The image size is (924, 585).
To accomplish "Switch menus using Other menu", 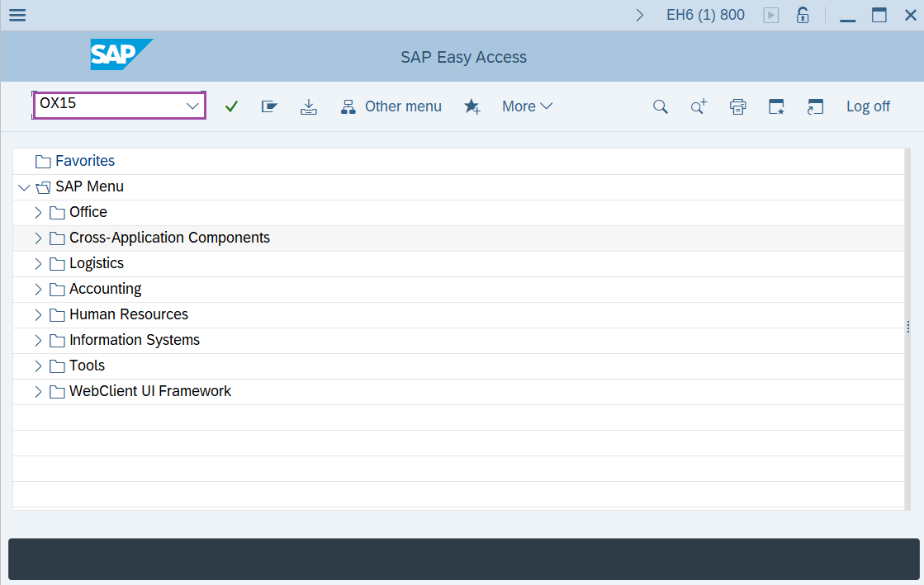I will click(x=391, y=106).
